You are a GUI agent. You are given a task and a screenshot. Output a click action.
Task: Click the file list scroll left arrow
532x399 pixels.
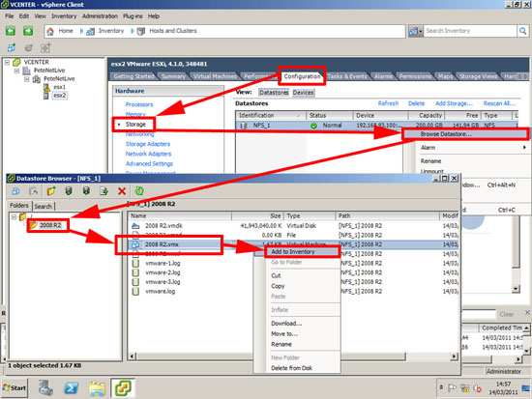point(133,356)
